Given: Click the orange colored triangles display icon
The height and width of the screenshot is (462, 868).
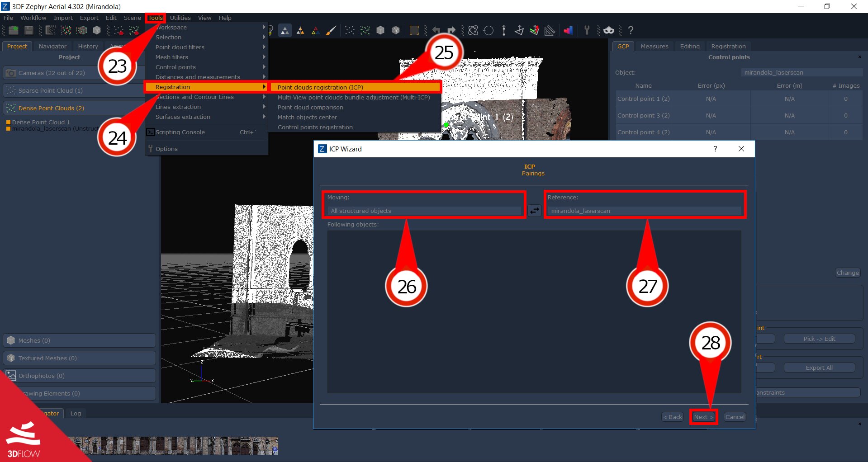Looking at the screenshot, I should 300,30.
